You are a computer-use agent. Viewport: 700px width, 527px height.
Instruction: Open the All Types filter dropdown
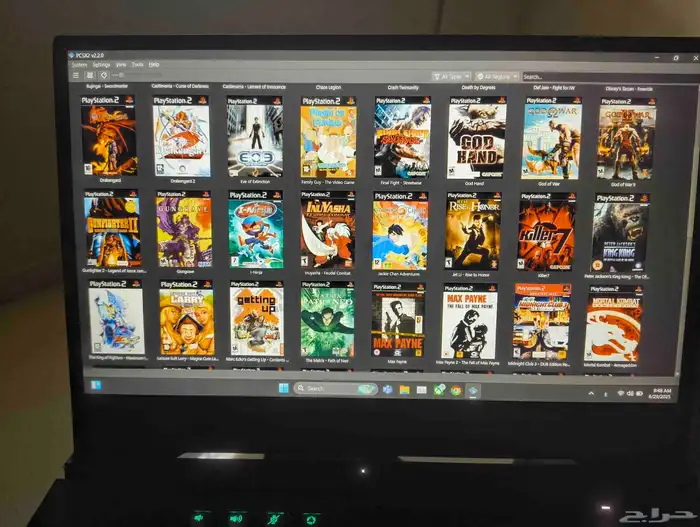[451, 77]
